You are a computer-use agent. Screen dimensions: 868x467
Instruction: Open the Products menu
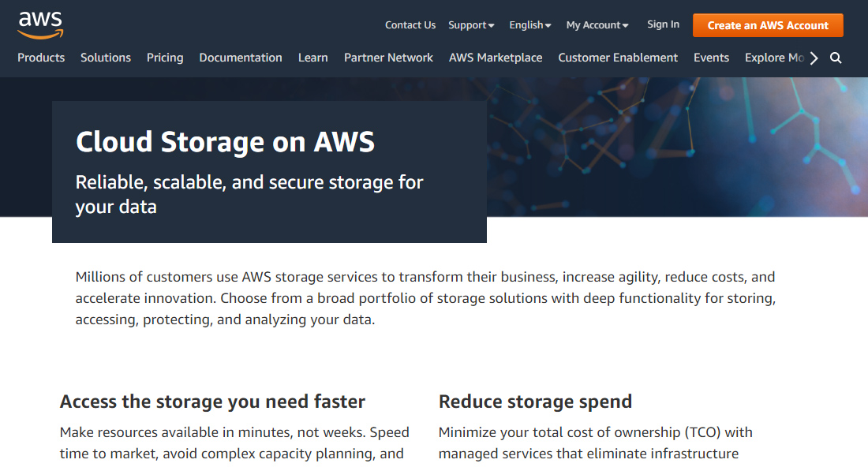pos(41,58)
